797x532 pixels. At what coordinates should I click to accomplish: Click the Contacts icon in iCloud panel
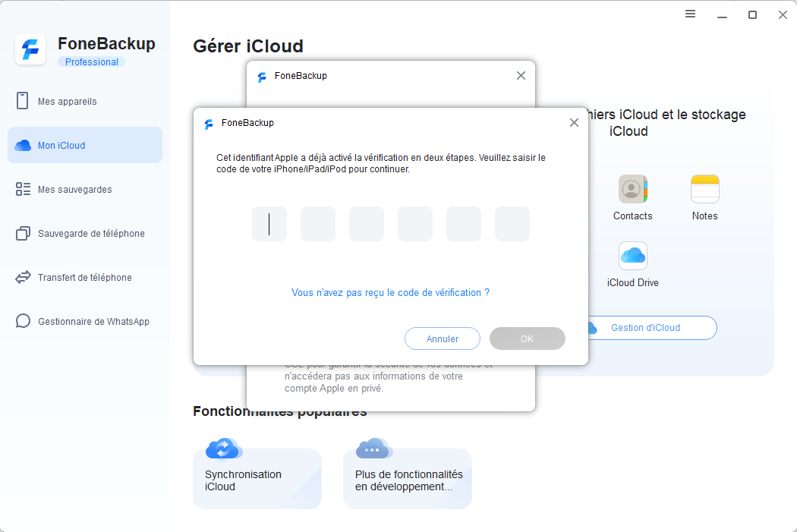point(632,189)
